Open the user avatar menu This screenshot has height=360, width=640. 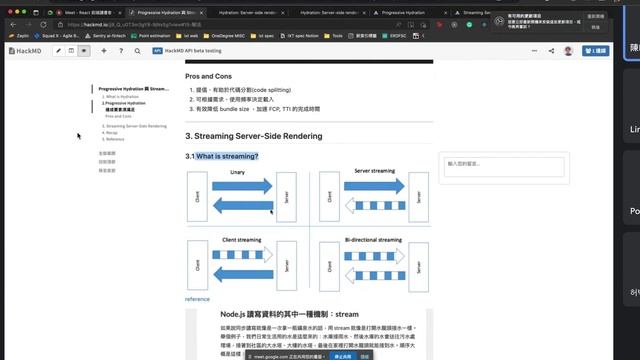(x=568, y=51)
